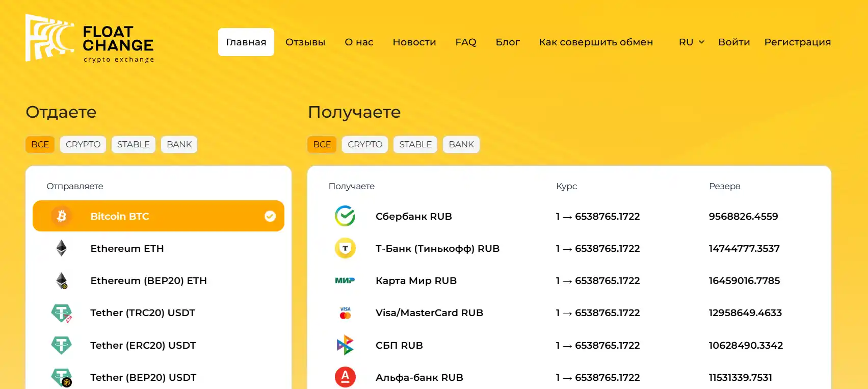Select Bitcoin BTC to send

159,216
